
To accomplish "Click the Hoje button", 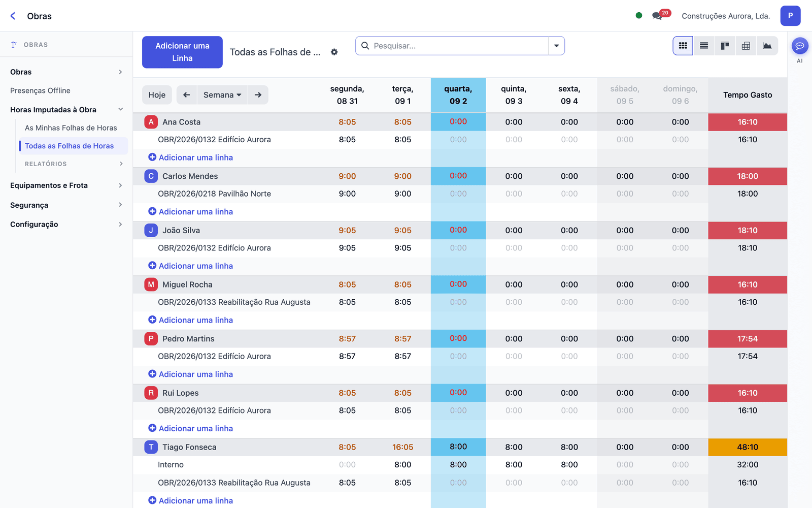I will [157, 95].
